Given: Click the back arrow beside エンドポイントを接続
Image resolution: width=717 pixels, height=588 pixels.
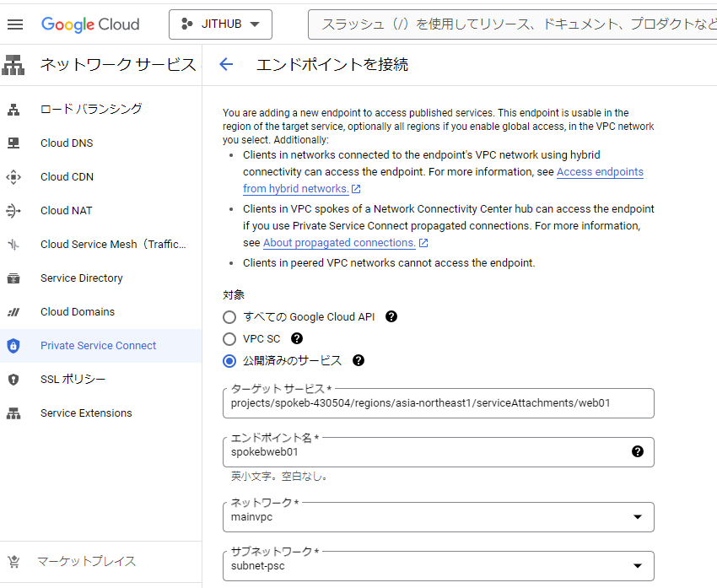Looking at the screenshot, I should 225,64.
